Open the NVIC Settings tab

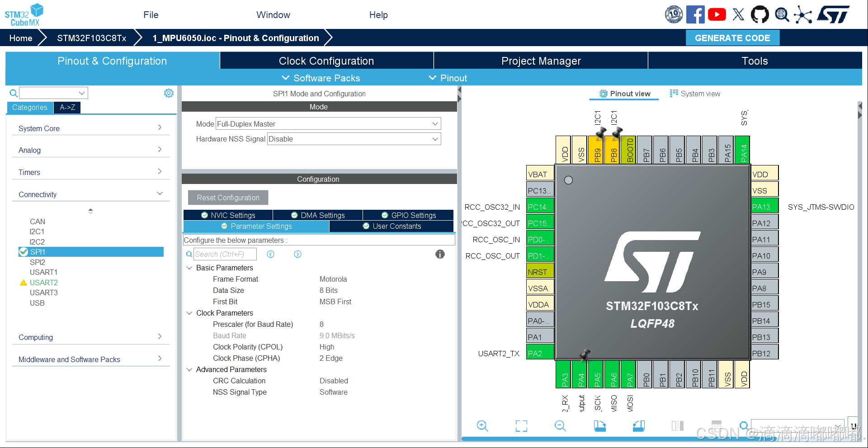(228, 215)
